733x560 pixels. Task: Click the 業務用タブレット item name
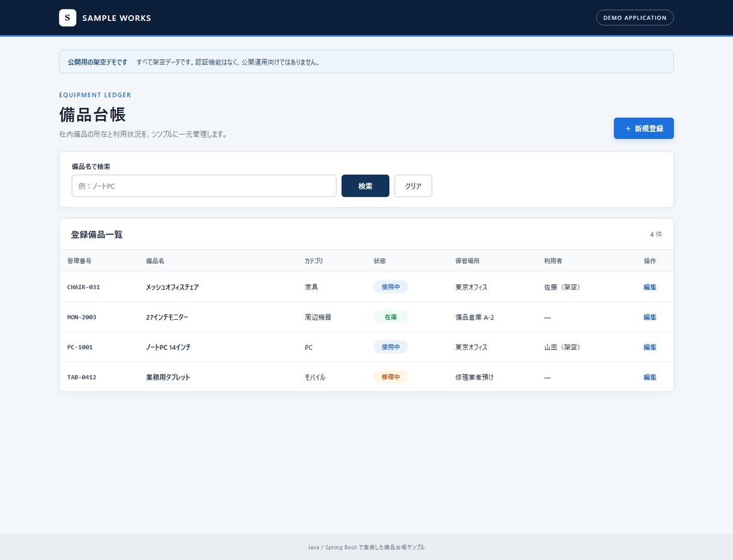pyautogui.click(x=168, y=377)
